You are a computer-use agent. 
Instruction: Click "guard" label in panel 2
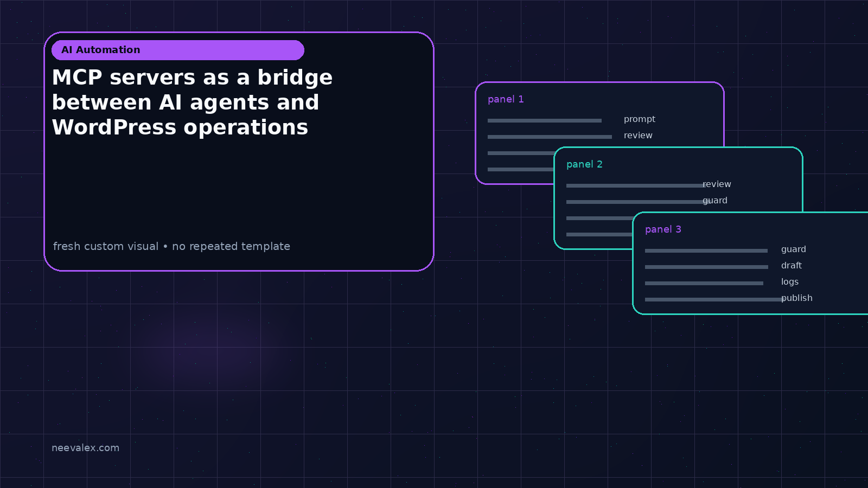(715, 201)
